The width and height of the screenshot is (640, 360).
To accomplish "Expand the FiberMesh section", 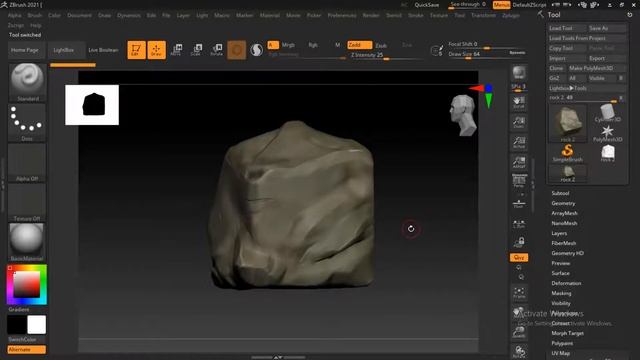I will [564, 243].
